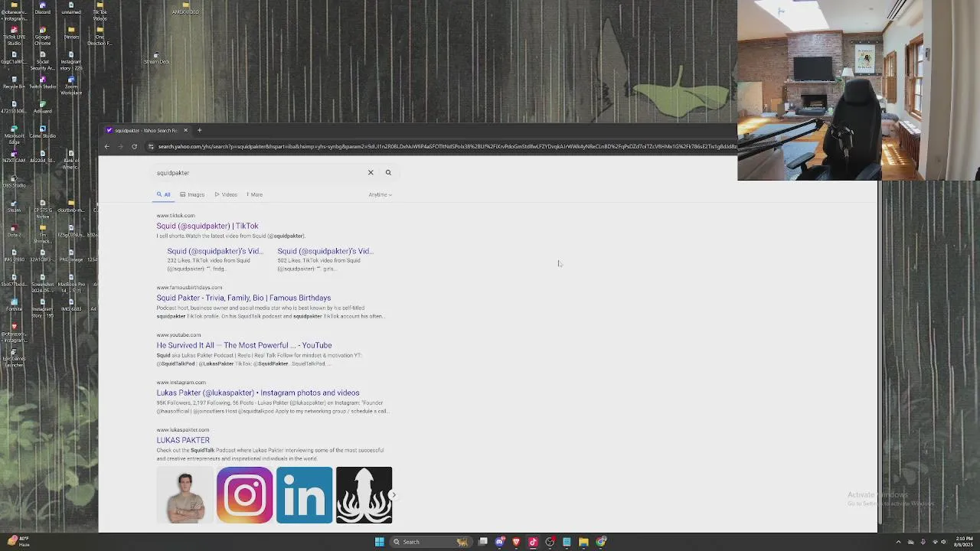Open the Dinners desktop folder
Viewport: 980px width, 551px height.
click(71, 33)
